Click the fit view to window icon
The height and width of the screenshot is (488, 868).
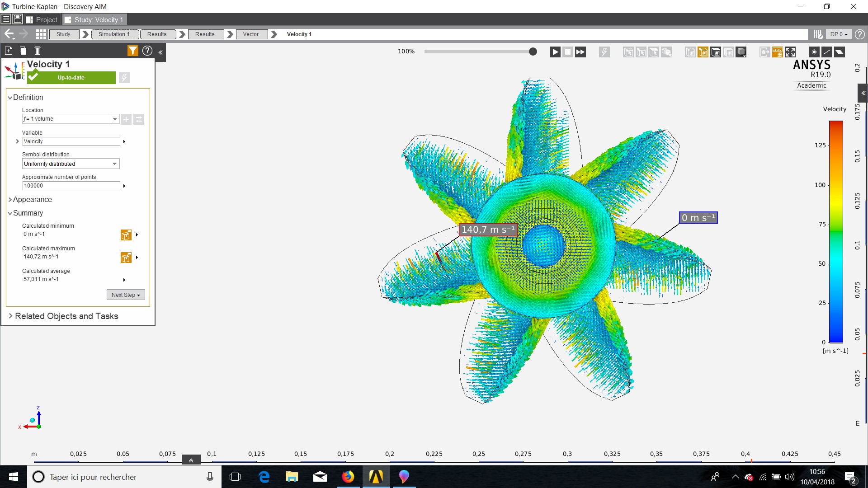[x=790, y=52]
